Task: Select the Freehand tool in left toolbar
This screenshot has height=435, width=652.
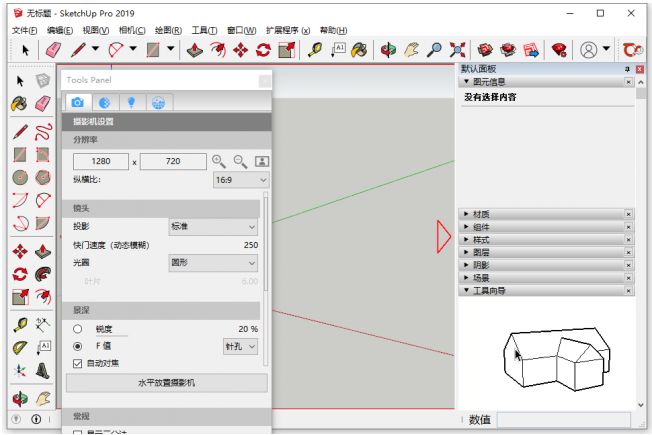Action: click(x=43, y=132)
